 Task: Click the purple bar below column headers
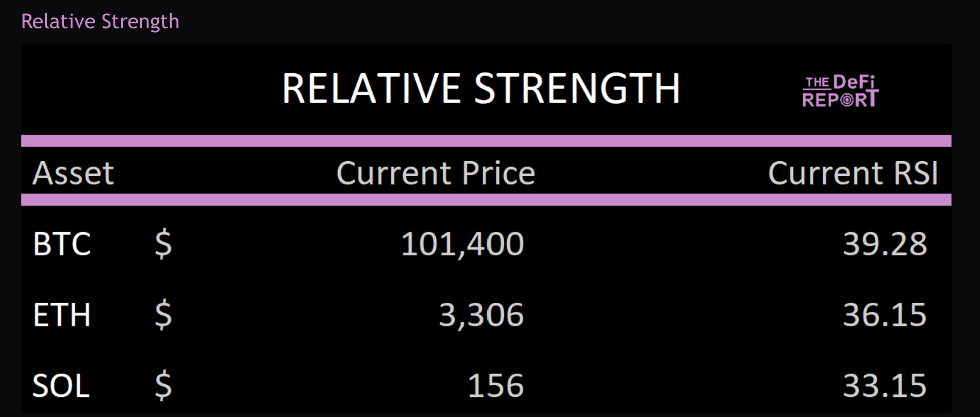click(486, 200)
